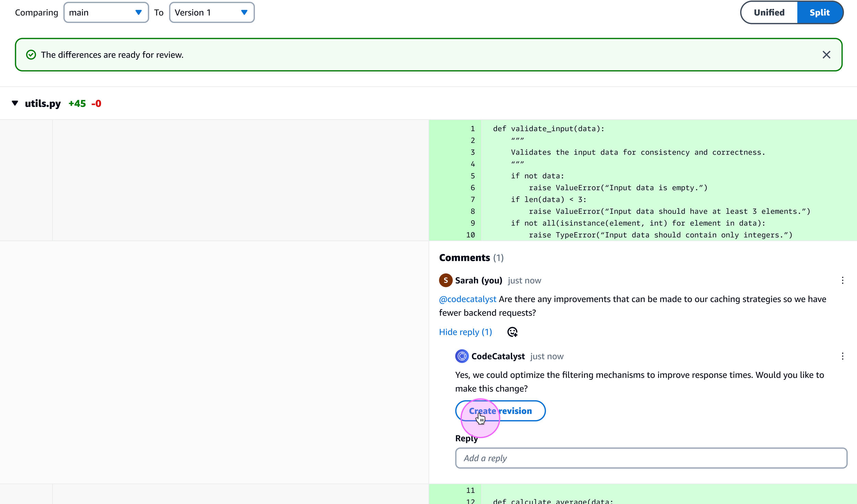Click utils.py file name heading
Image resolution: width=857 pixels, height=504 pixels.
(x=43, y=104)
